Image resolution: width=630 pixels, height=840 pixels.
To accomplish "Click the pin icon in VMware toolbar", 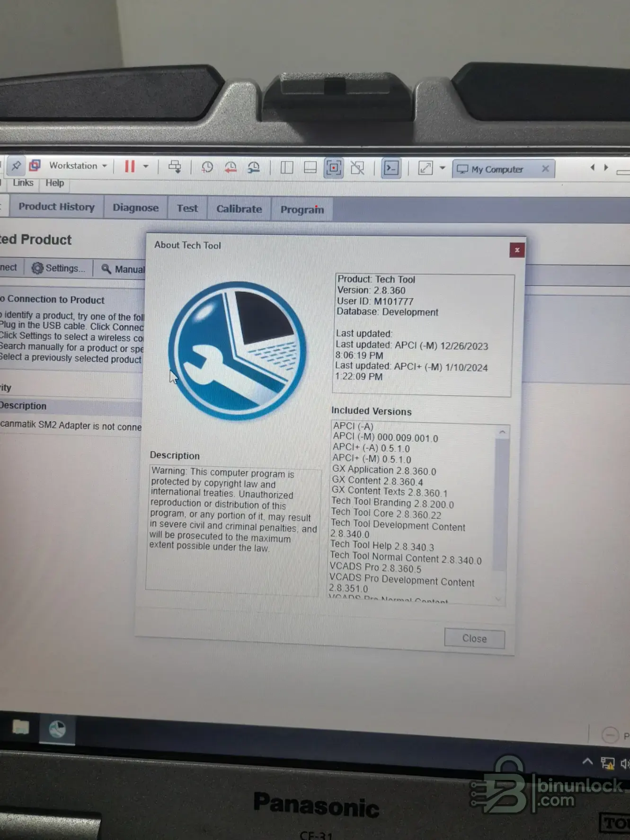I will pos(16,165).
